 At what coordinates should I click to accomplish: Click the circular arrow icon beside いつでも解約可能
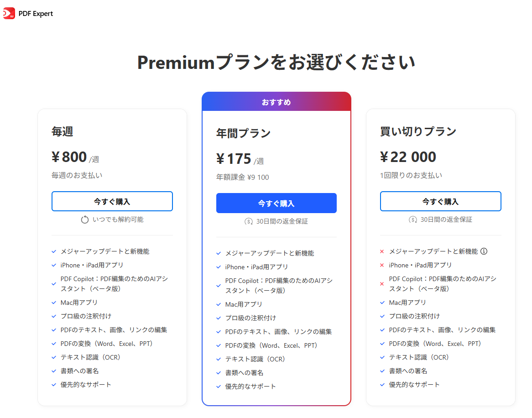[x=85, y=219]
